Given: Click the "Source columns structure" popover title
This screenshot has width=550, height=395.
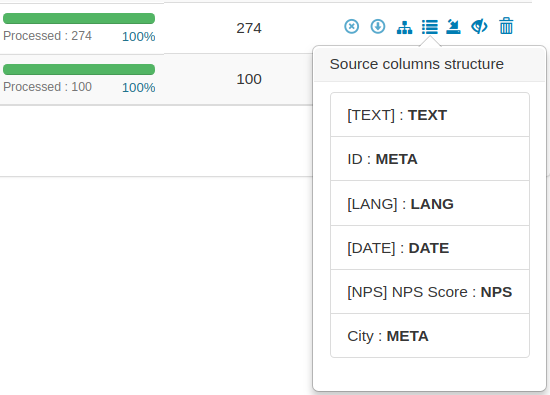Looking at the screenshot, I should tap(417, 64).
